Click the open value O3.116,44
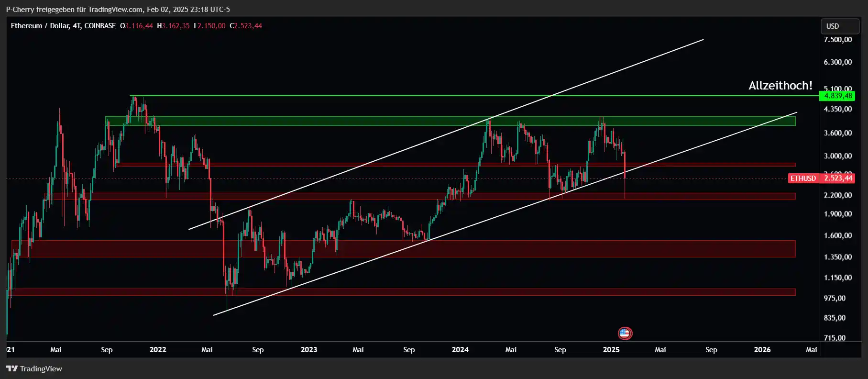Screen dimensions: 868x379 coord(136,26)
